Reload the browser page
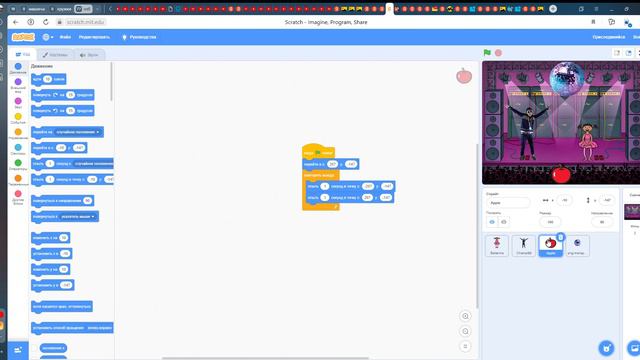This screenshot has height=360, width=640. coord(46,22)
